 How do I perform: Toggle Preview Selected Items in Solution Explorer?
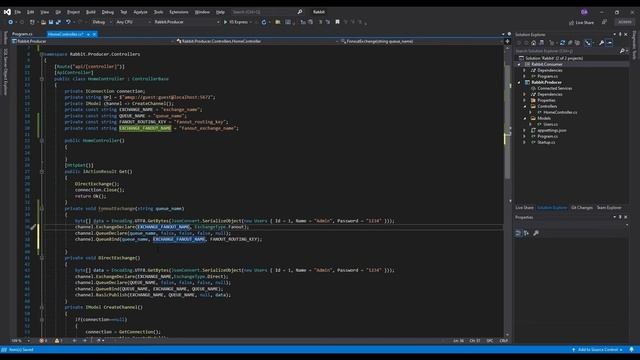[610, 43]
